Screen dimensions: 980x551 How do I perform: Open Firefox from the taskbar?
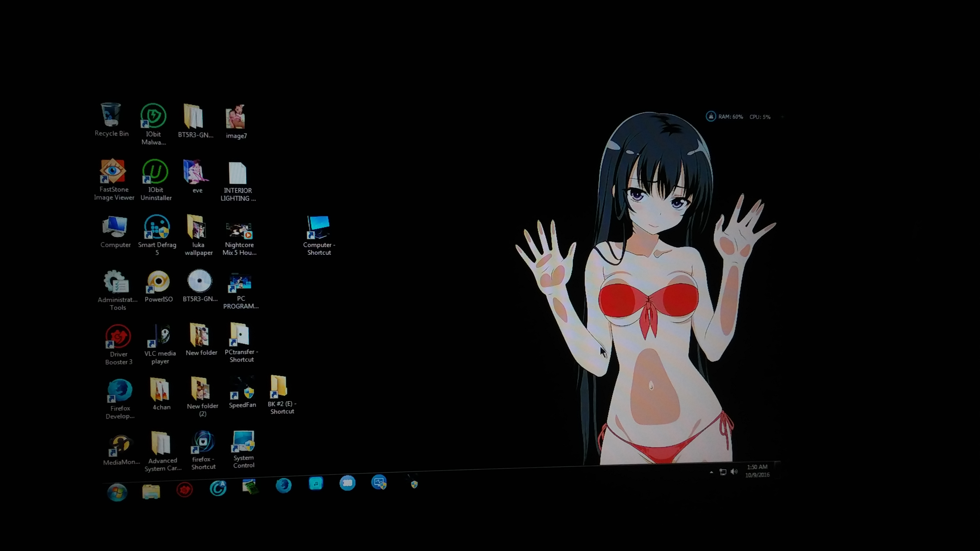[x=283, y=485]
